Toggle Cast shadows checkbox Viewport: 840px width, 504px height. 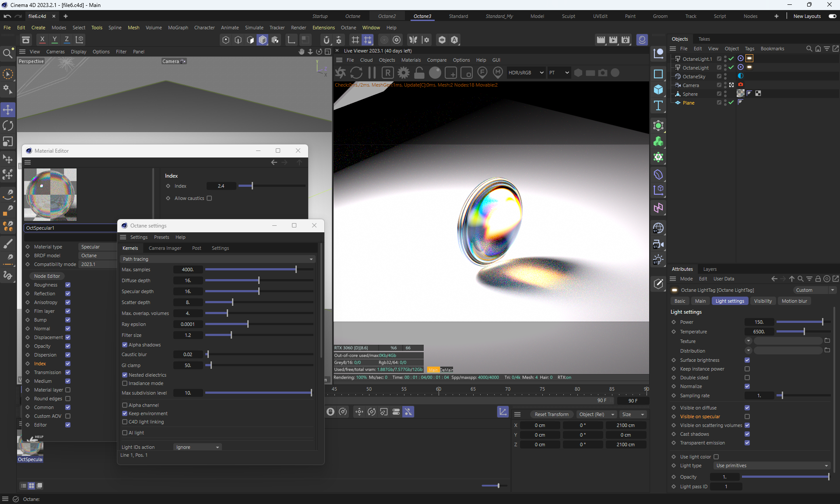tap(747, 434)
